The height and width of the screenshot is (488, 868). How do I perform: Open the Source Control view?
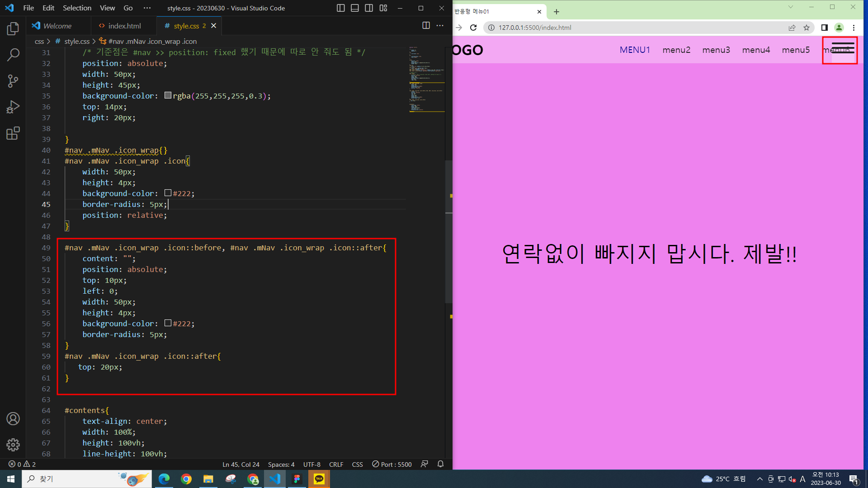(13, 81)
